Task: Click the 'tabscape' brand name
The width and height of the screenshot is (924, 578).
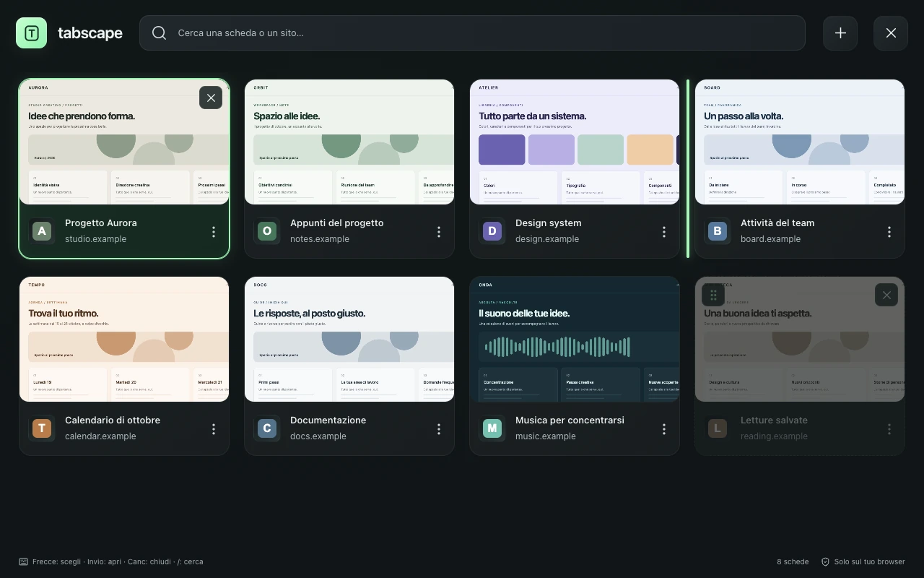Action: pyautogui.click(x=90, y=33)
